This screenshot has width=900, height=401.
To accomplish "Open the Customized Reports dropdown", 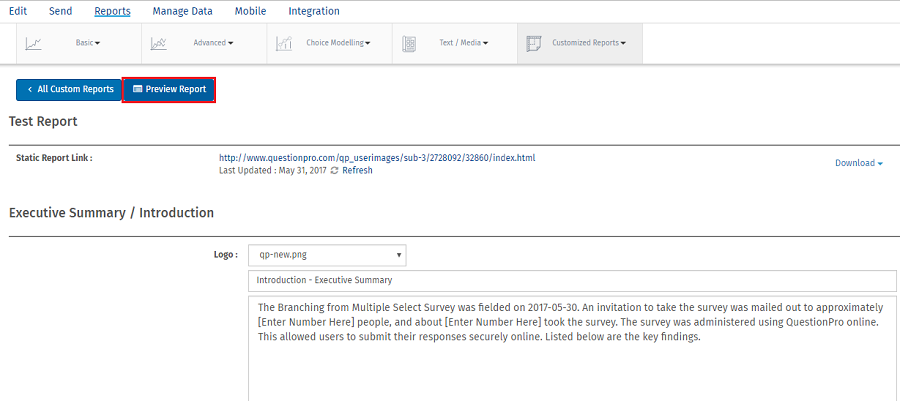I will pos(589,44).
